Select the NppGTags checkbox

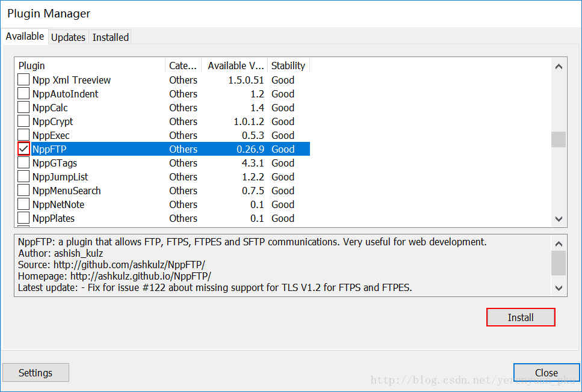tap(23, 163)
